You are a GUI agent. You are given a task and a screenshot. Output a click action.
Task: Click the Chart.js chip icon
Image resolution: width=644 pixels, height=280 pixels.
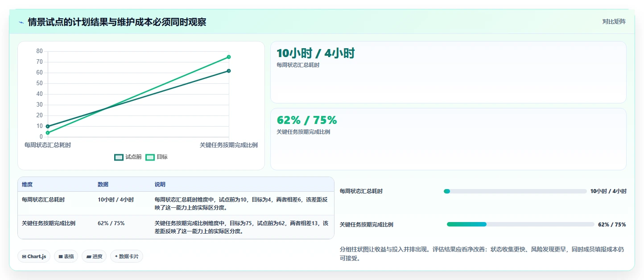[24, 257]
